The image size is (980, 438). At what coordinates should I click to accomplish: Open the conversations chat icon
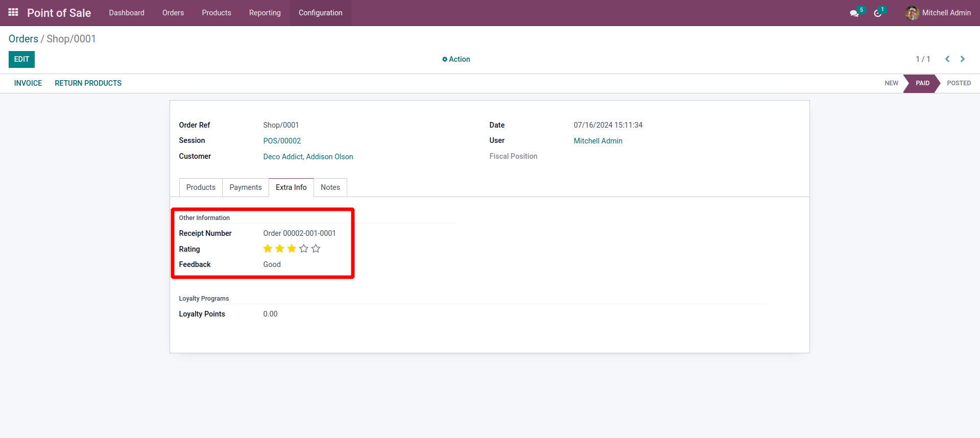[854, 13]
